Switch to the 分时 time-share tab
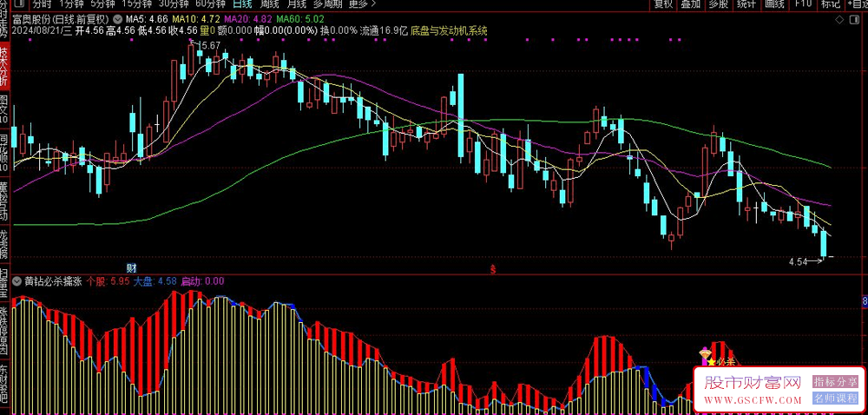868x415 pixels. click(x=42, y=4)
